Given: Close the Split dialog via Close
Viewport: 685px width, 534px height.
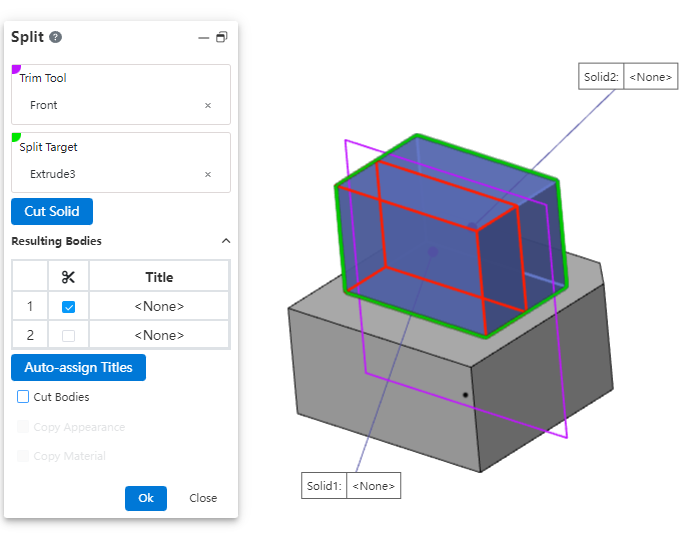Looking at the screenshot, I should 203,498.
